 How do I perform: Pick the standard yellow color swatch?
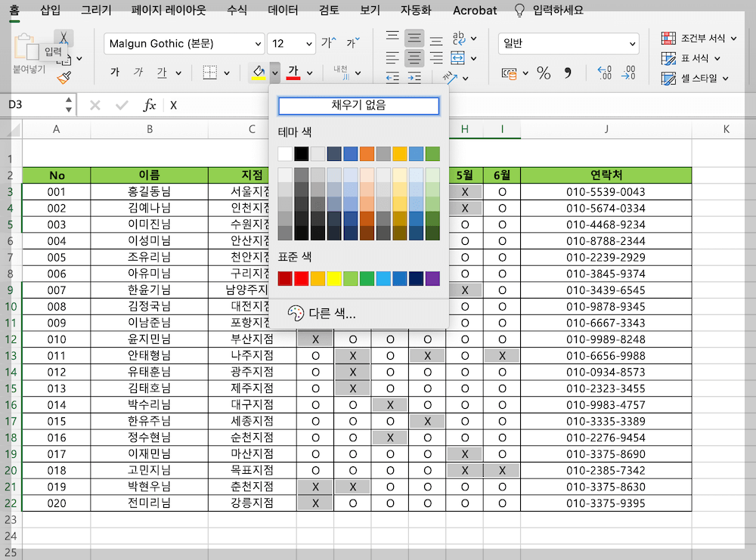pos(334,278)
